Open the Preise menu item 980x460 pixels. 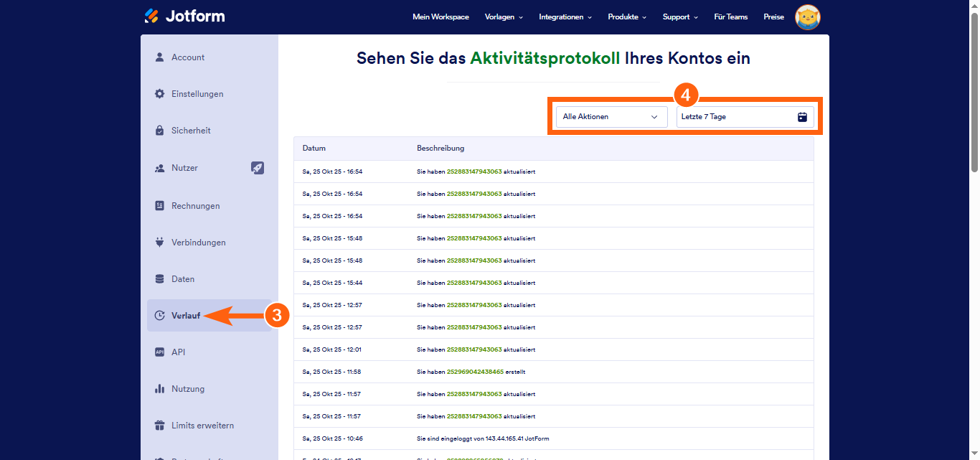tap(773, 17)
